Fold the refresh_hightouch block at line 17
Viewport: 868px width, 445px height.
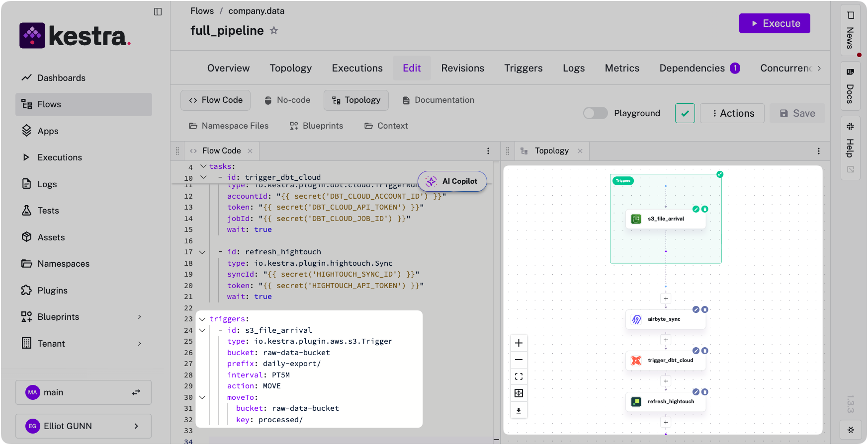(x=202, y=252)
